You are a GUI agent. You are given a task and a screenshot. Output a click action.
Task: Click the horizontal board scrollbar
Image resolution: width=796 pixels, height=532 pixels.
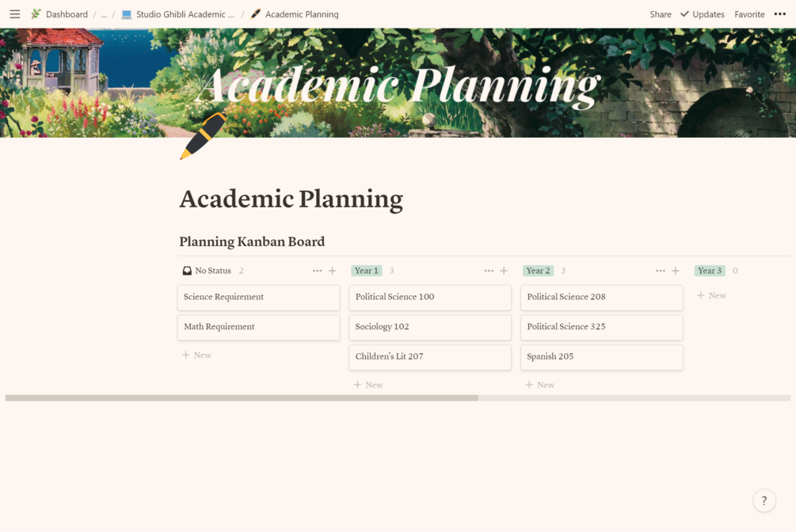(x=242, y=397)
